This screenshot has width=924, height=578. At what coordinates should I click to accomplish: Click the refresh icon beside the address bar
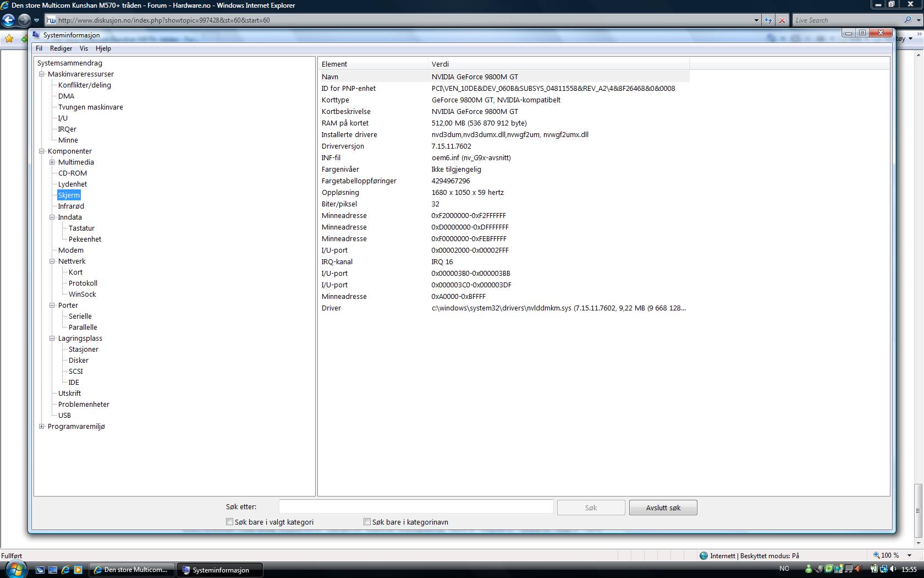(768, 20)
